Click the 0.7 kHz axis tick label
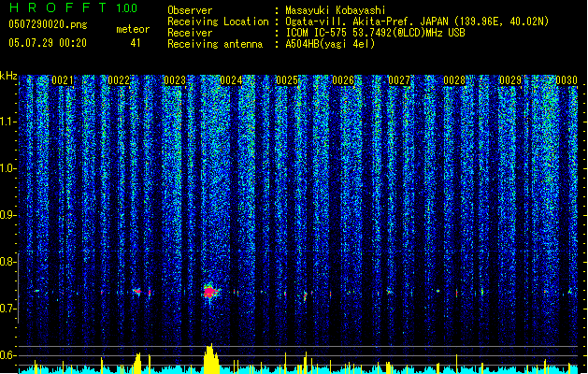 (7, 309)
